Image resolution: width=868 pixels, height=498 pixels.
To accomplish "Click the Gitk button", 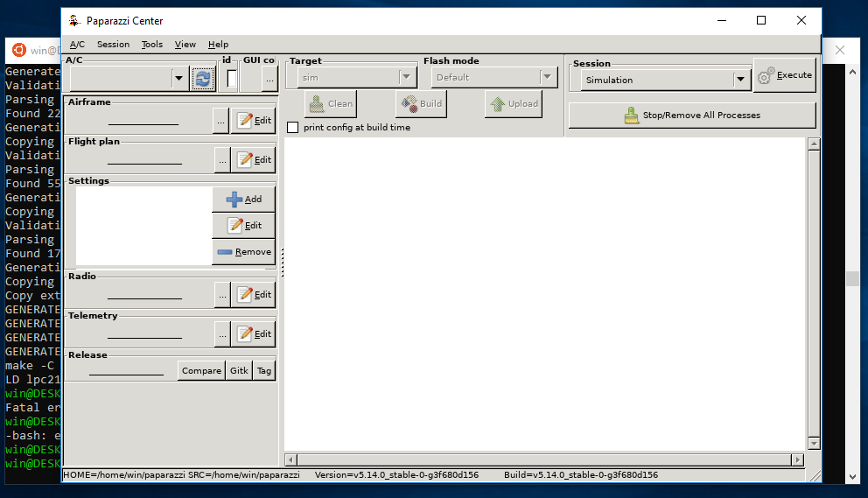I will [239, 370].
